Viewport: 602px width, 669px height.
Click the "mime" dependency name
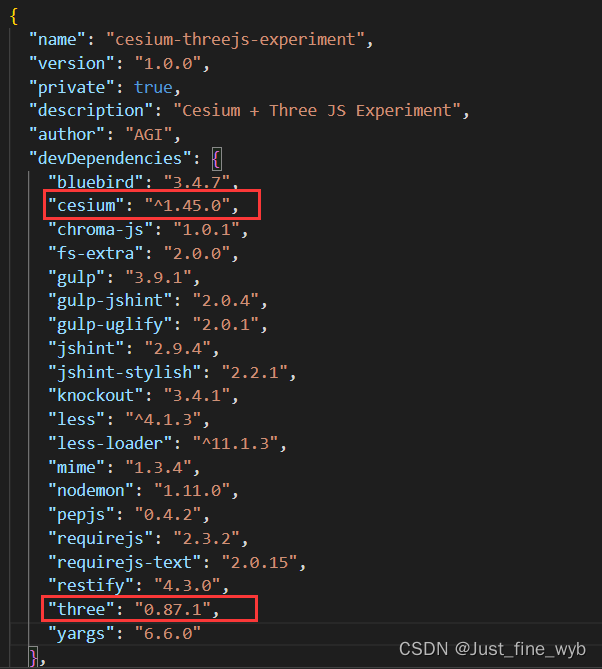pos(77,468)
